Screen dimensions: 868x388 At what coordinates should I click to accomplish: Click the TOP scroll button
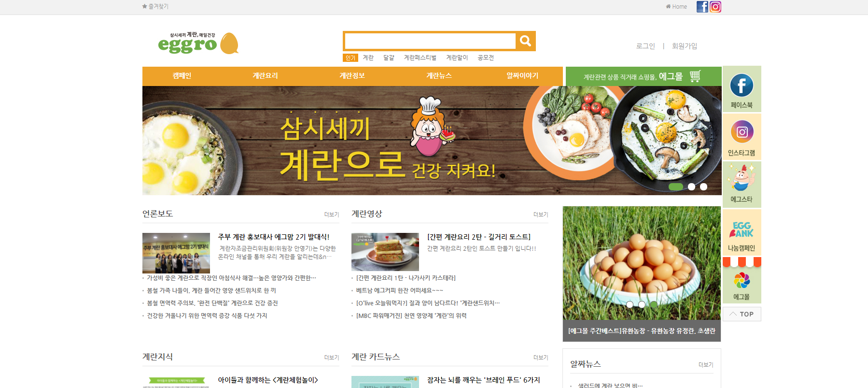click(x=742, y=314)
